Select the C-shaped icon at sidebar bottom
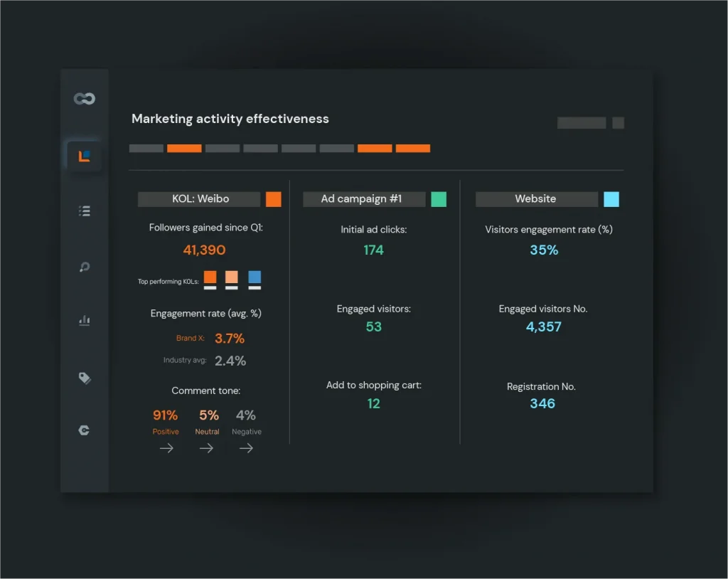The image size is (728, 579). pyautogui.click(x=84, y=430)
